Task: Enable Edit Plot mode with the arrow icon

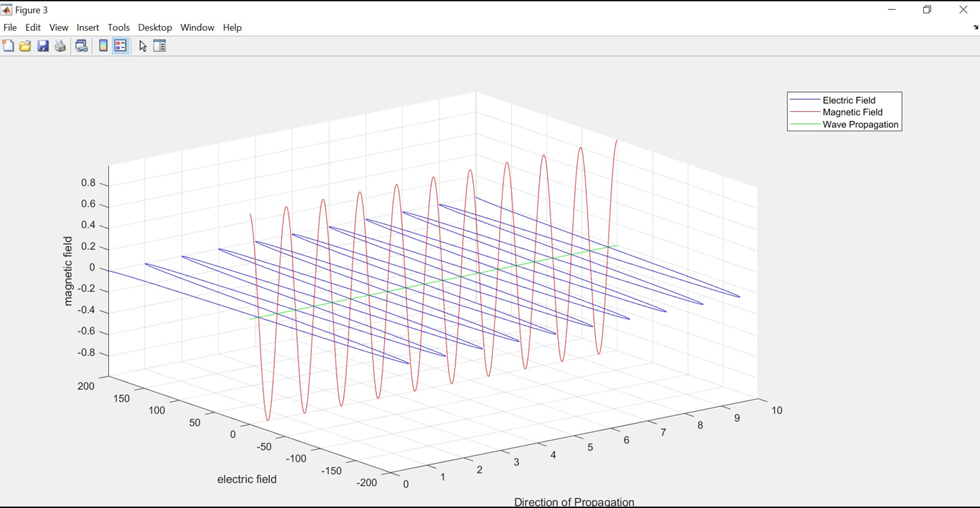Action: click(x=142, y=45)
